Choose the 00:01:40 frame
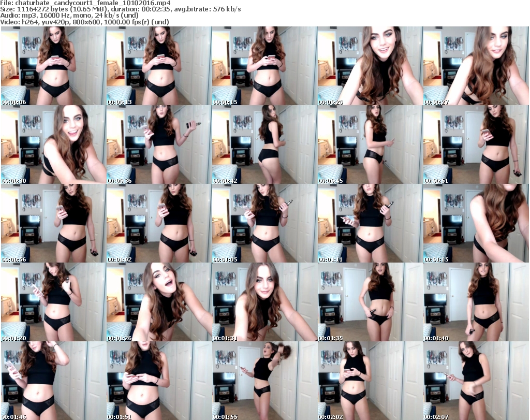The width and height of the screenshot is (530, 420). [476, 302]
